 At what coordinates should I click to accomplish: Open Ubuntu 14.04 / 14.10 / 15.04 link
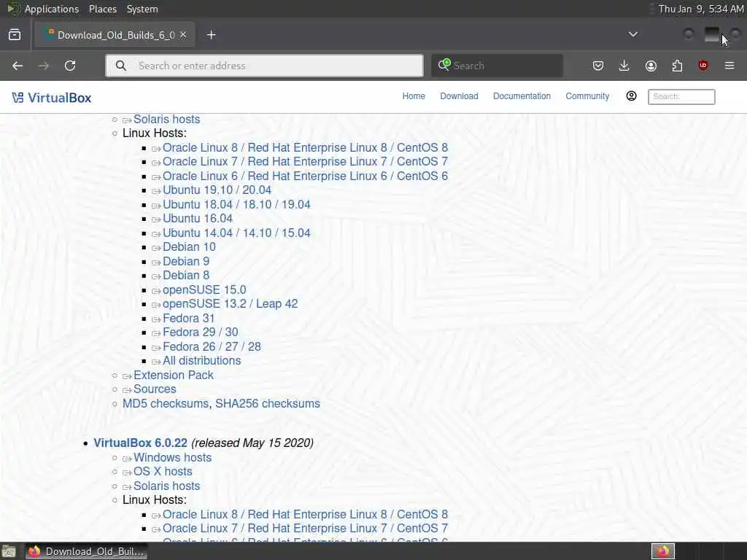tap(236, 233)
